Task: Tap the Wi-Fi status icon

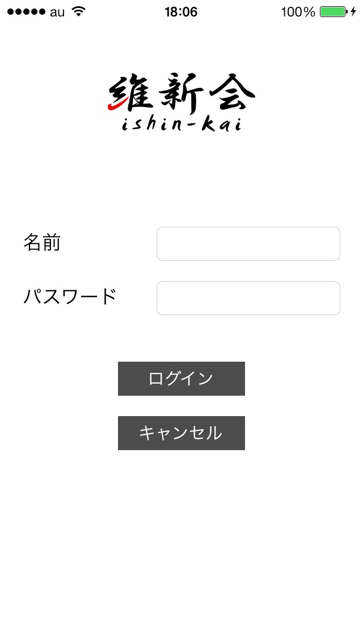Action: click(78, 11)
